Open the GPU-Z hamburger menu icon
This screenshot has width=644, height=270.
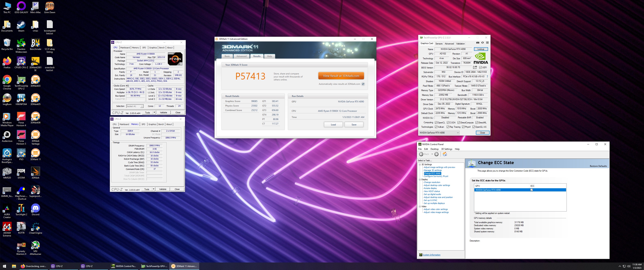pos(487,43)
